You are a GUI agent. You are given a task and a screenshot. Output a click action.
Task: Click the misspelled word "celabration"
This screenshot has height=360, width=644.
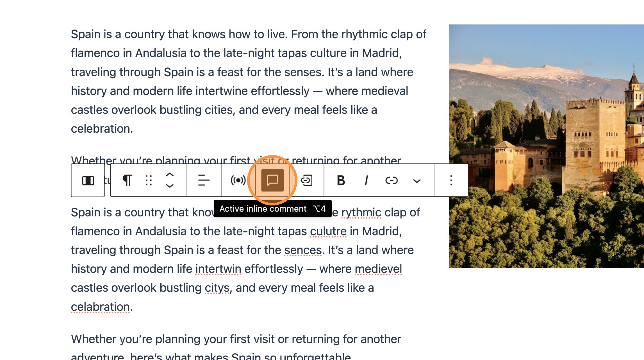[x=100, y=307]
